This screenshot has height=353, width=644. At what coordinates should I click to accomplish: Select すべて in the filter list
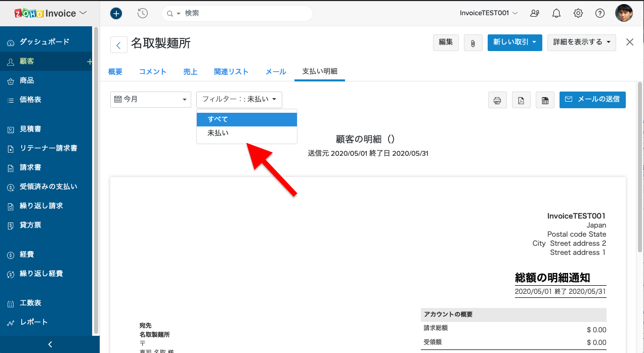[x=246, y=119]
